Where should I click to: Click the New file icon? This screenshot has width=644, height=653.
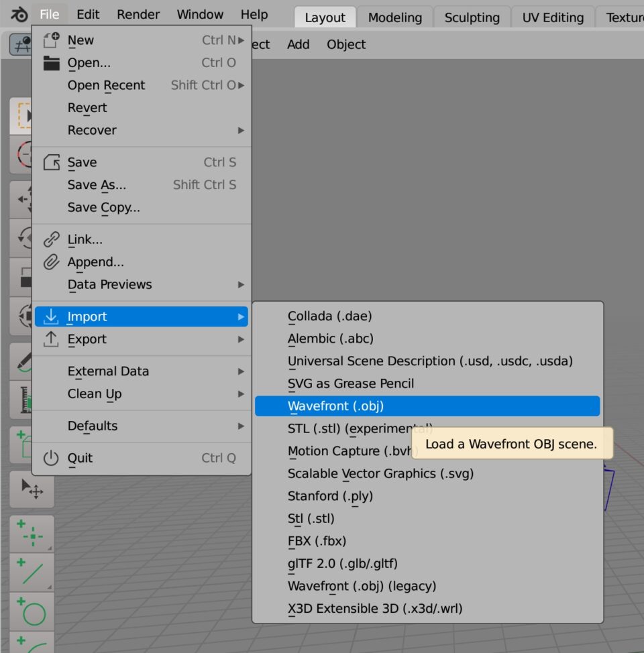pyautogui.click(x=51, y=40)
